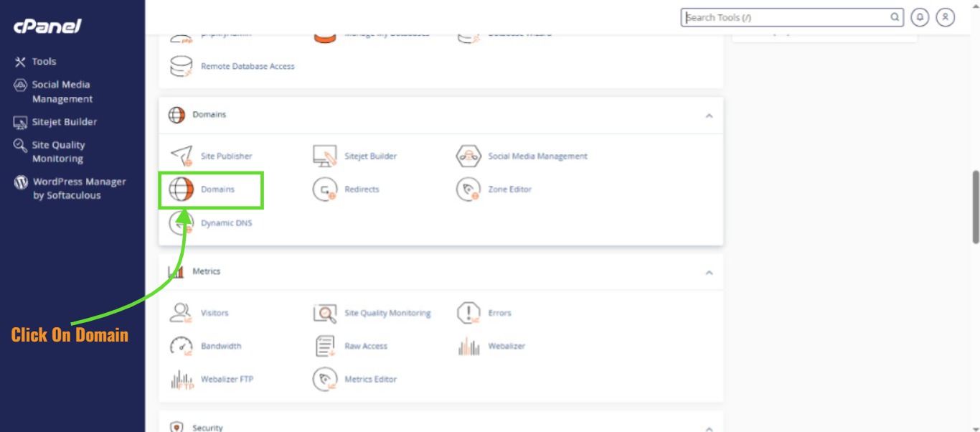980x432 pixels.
Task: Collapse the Metrics section chevron
Action: point(709,273)
